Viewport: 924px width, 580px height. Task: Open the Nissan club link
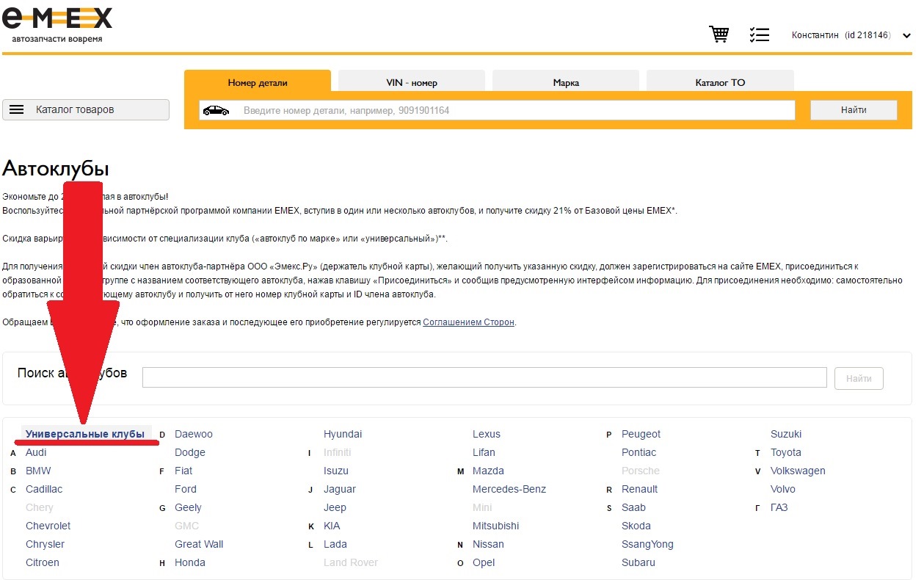pos(488,544)
